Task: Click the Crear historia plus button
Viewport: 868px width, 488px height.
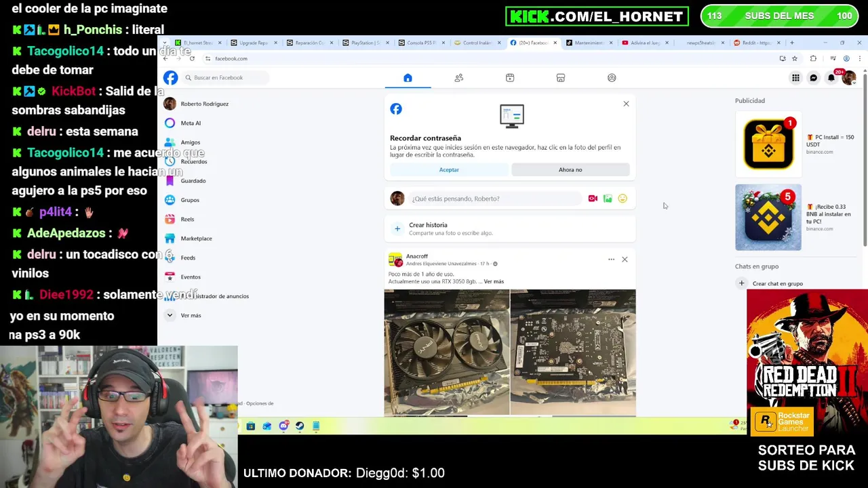Action: pyautogui.click(x=397, y=228)
